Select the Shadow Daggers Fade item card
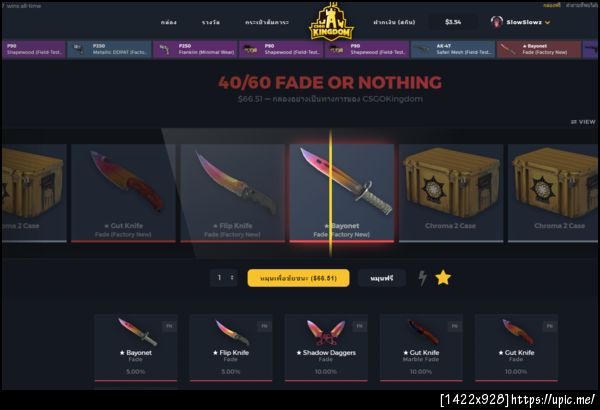Image resolution: width=600 pixels, height=410 pixels. coord(326,348)
